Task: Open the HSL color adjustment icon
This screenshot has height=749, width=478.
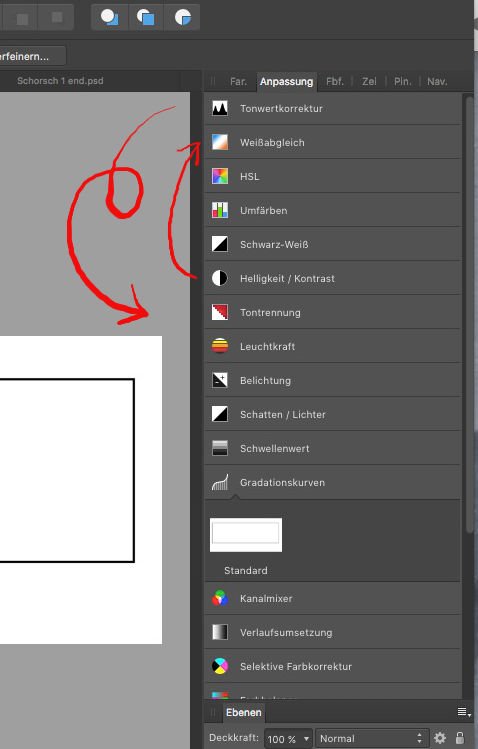Action: (220, 176)
